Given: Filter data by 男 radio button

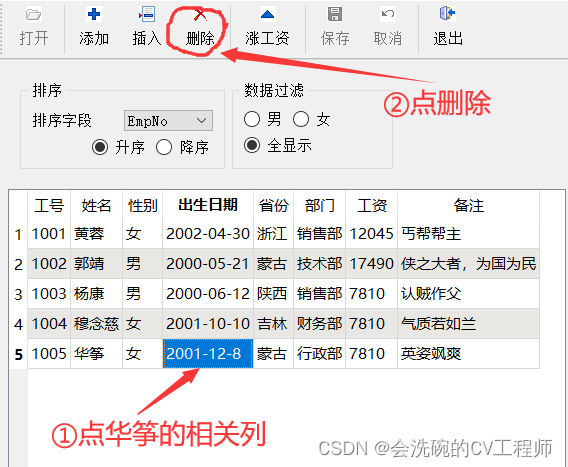Looking at the screenshot, I should [252, 119].
